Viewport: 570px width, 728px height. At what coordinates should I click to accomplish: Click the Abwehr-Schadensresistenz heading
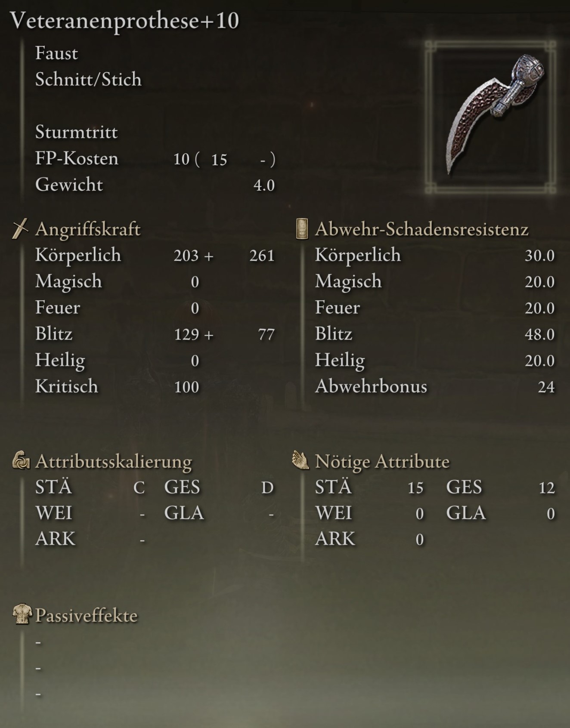point(421,229)
